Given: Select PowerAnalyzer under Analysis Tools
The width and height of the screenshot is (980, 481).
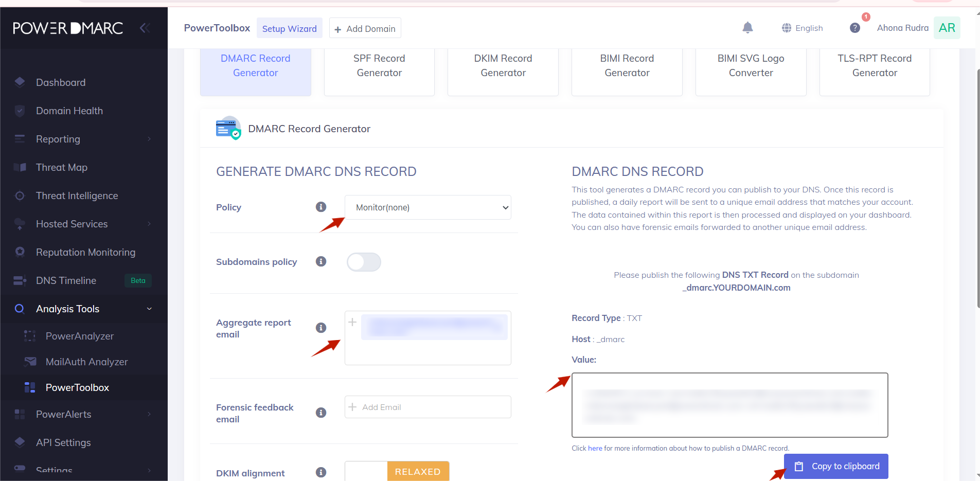Looking at the screenshot, I should (x=80, y=336).
